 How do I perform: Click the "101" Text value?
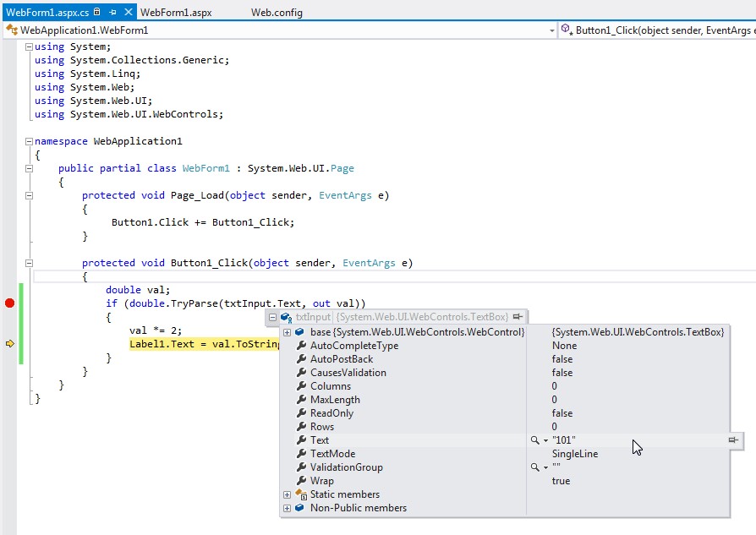click(564, 440)
